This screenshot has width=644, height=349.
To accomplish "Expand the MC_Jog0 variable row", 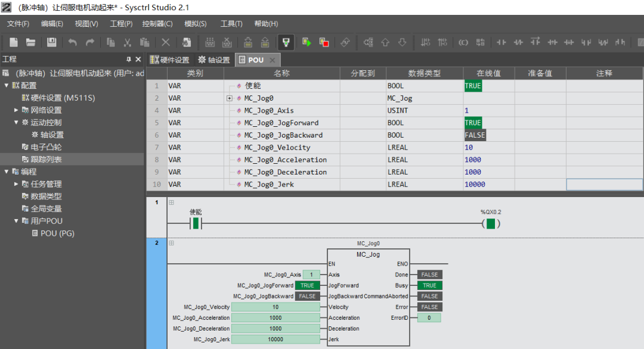I will pos(229,98).
